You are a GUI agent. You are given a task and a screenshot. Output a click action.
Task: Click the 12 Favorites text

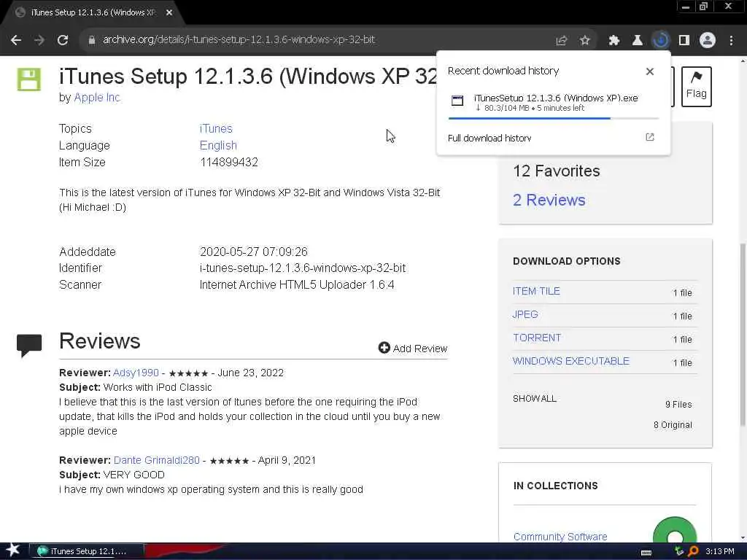(x=556, y=171)
